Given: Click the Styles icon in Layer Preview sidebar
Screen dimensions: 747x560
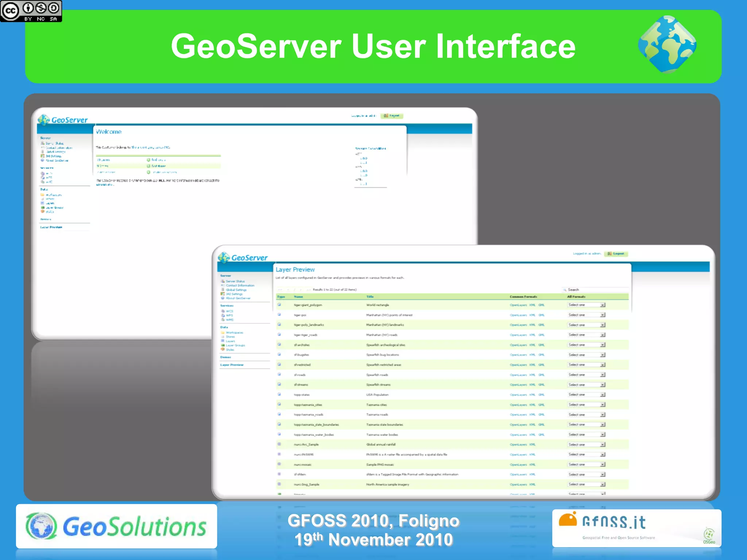Looking at the screenshot, I should tap(222, 349).
